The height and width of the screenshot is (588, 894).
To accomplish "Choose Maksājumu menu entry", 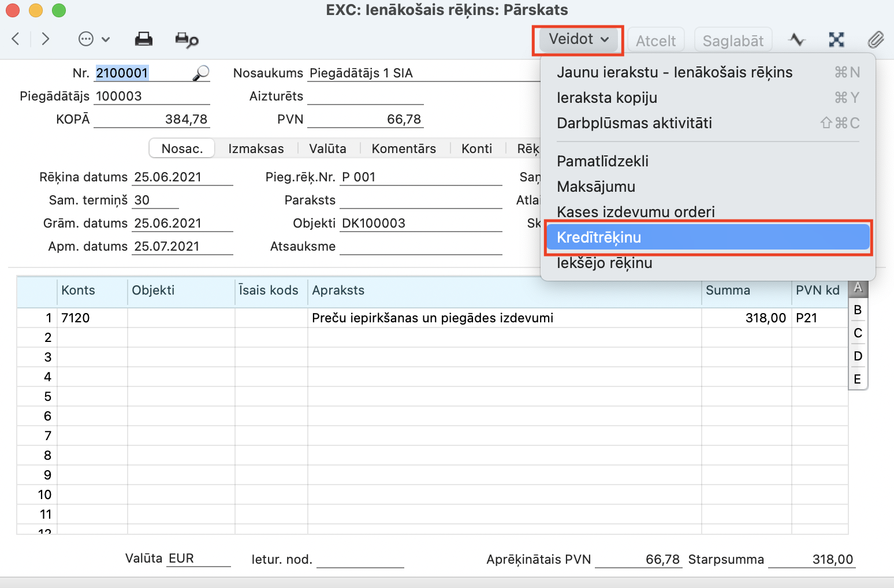I will point(596,187).
